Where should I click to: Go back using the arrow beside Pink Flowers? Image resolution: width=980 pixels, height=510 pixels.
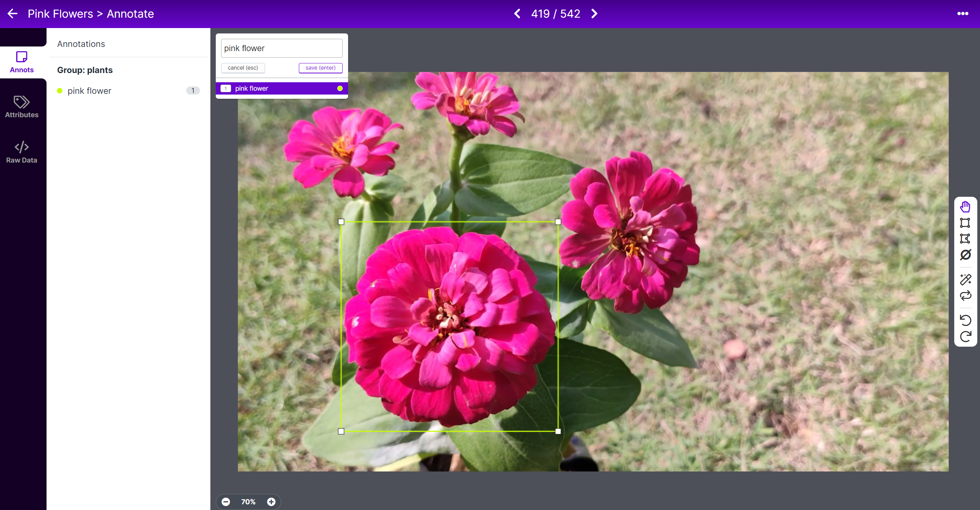pyautogui.click(x=13, y=14)
